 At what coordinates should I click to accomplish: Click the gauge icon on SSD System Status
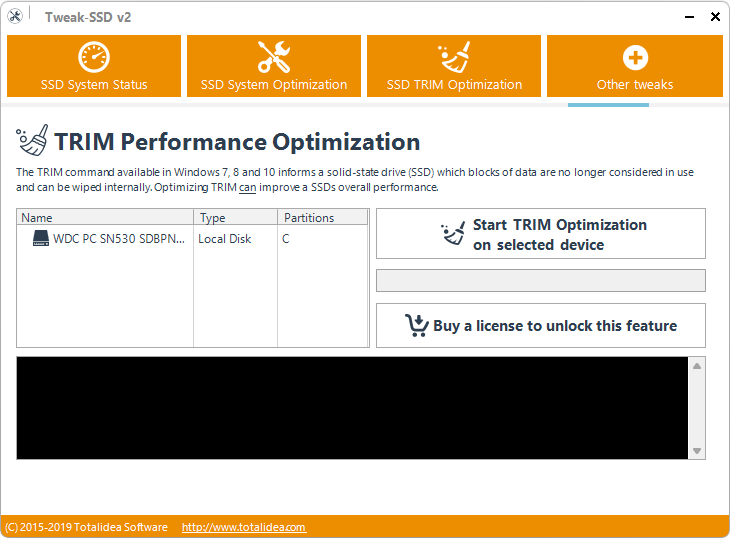[x=94, y=57]
